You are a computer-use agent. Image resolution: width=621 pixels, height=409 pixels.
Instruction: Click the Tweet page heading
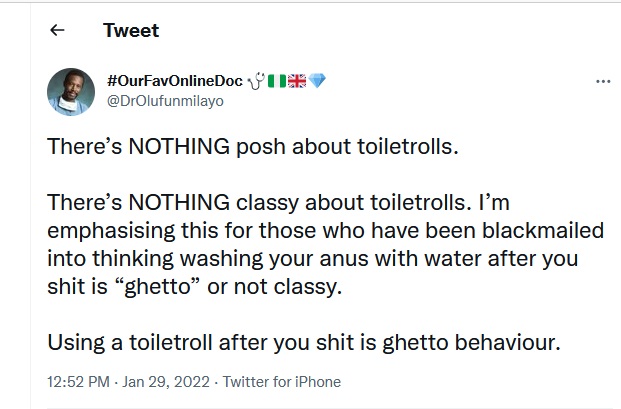(131, 30)
